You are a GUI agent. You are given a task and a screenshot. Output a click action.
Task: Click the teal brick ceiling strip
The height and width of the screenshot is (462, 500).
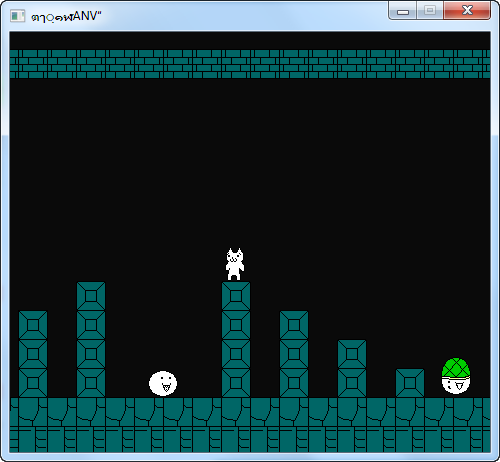250,64
